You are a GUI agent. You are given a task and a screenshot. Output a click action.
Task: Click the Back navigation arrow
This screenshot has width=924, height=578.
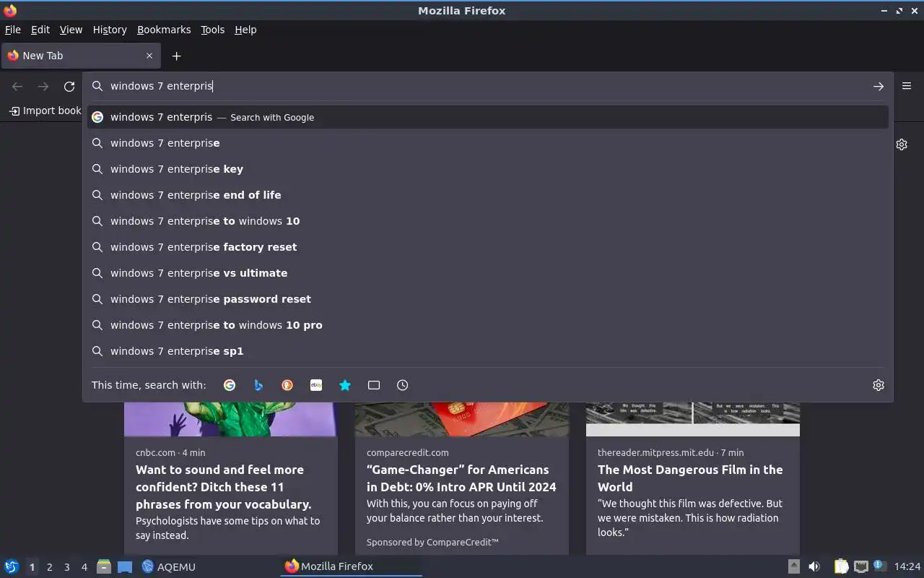(17, 87)
